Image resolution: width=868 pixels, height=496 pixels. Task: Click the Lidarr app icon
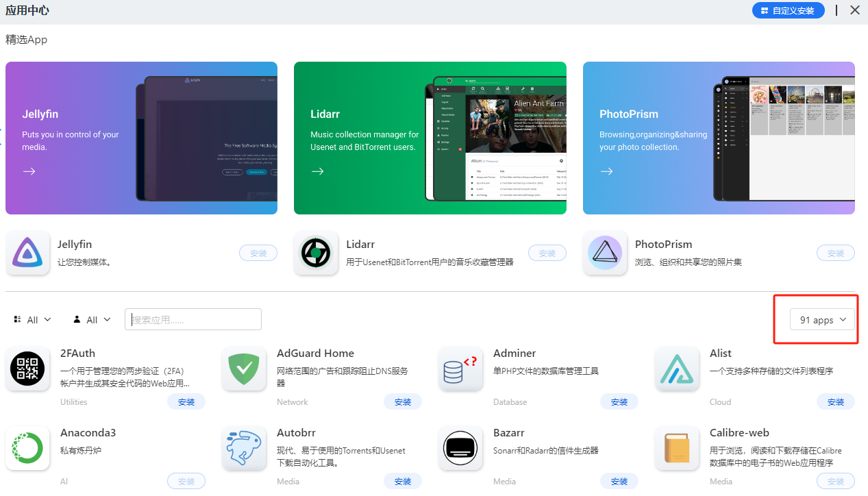tap(316, 253)
